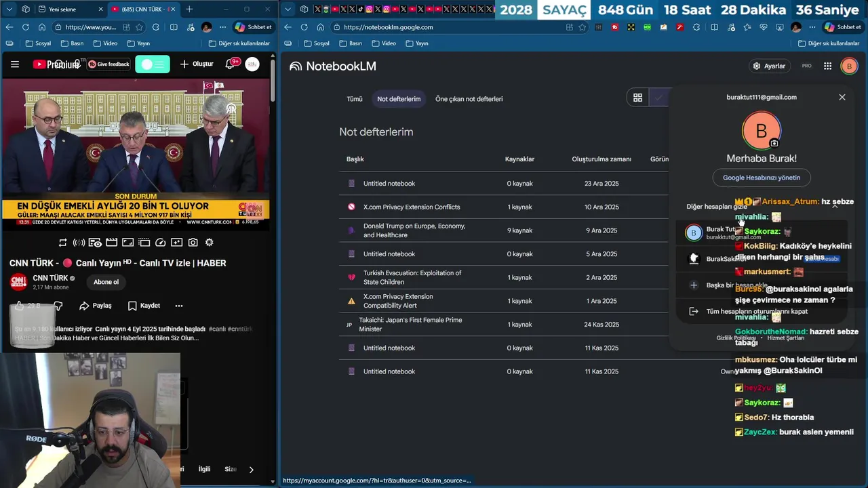Open the Öne çıkan not defterleri tab
Screen dimensions: 868x488
[469, 99]
